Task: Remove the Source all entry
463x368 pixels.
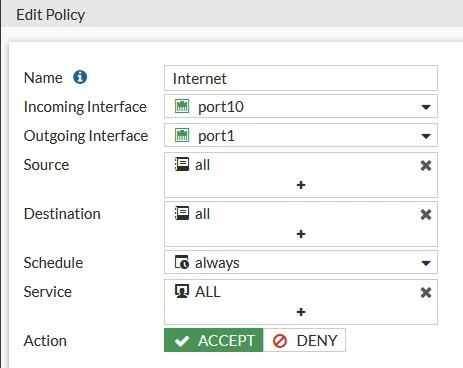Action: [426, 165]
